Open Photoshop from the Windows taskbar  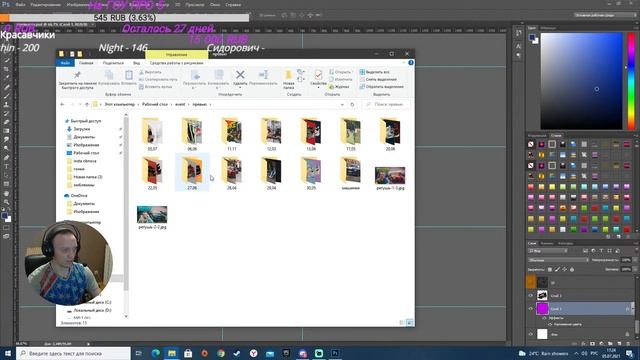(x=335, y=353)
